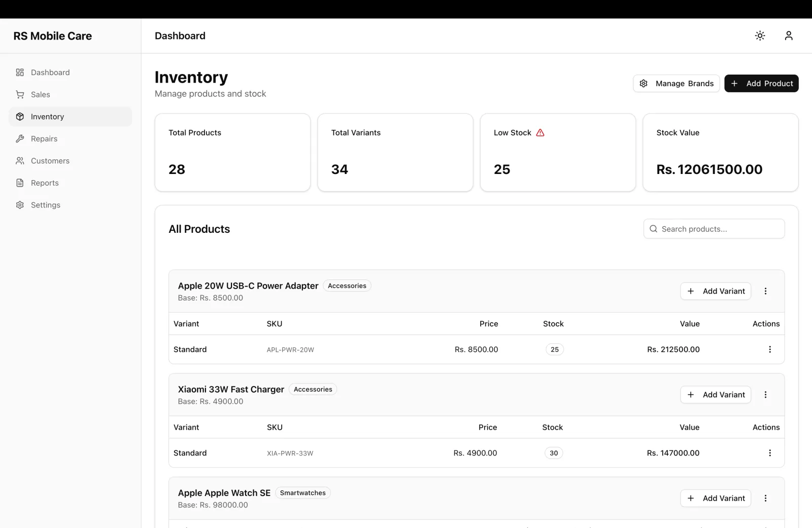Toggle the light/dark theme sun icon
Screen dimensions: 812x528
click(x=760, y=36)
